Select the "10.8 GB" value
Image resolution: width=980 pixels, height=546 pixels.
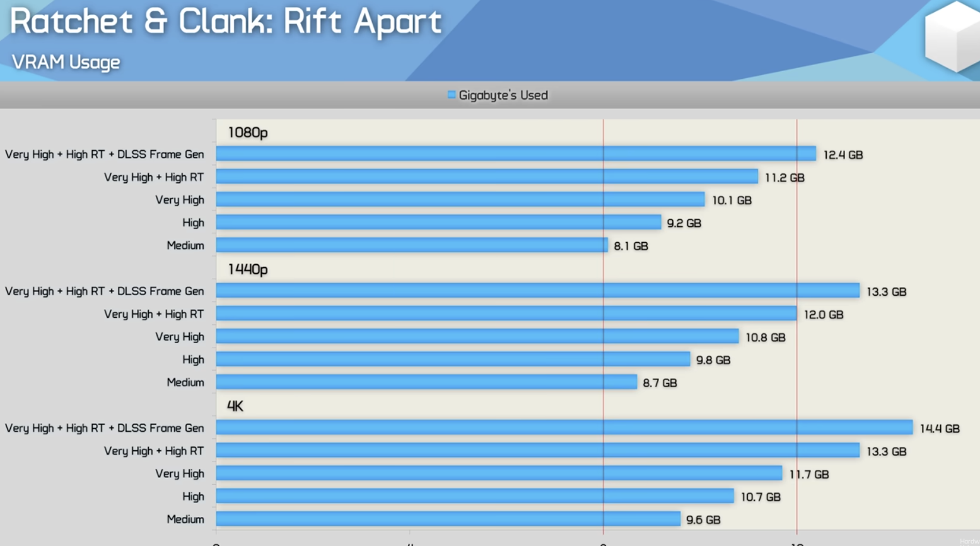[x=766, y=337]
